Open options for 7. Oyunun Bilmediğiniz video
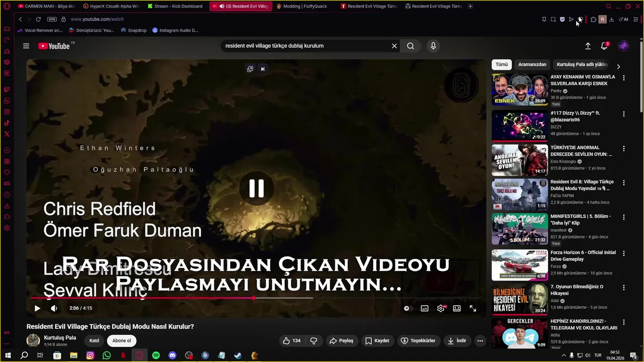 click(624, 288)
